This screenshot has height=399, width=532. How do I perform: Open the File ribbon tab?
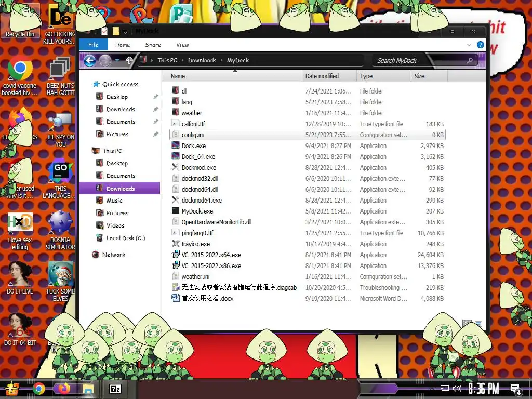click(94, 45)
